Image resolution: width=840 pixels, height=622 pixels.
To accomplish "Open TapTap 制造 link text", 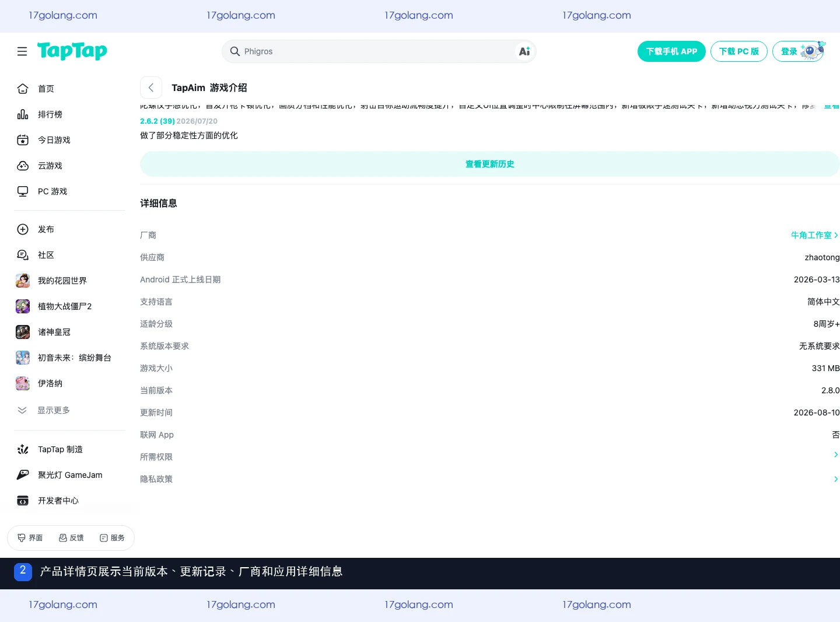I will click(60, 449).
